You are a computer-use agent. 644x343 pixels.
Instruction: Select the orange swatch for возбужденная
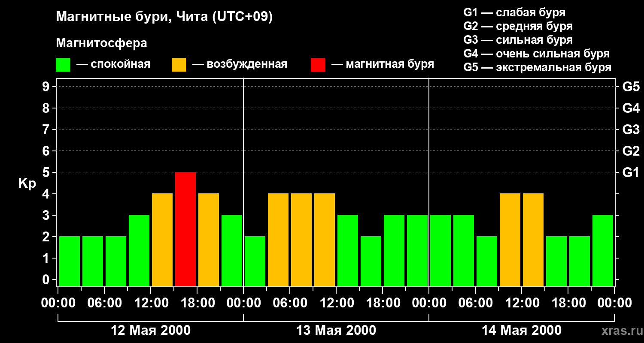[179, 65]
